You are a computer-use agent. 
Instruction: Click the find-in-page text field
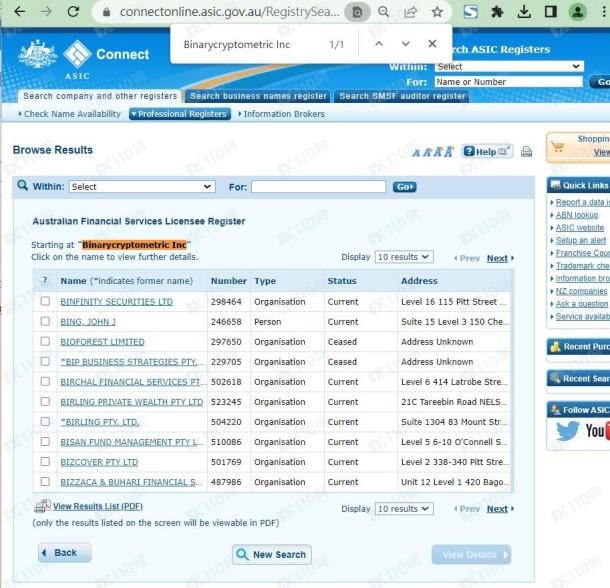point(249,44)
